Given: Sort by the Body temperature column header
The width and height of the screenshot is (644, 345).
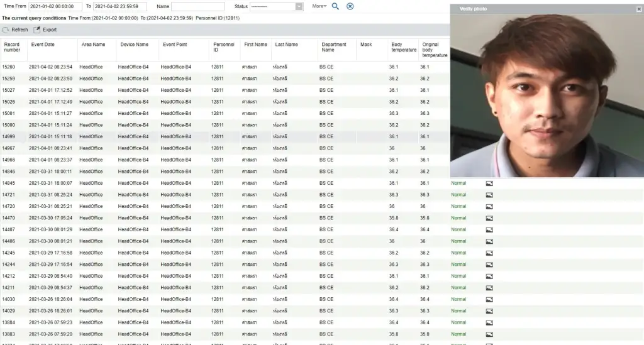Looking at the screenshot, I should (403, 47).
